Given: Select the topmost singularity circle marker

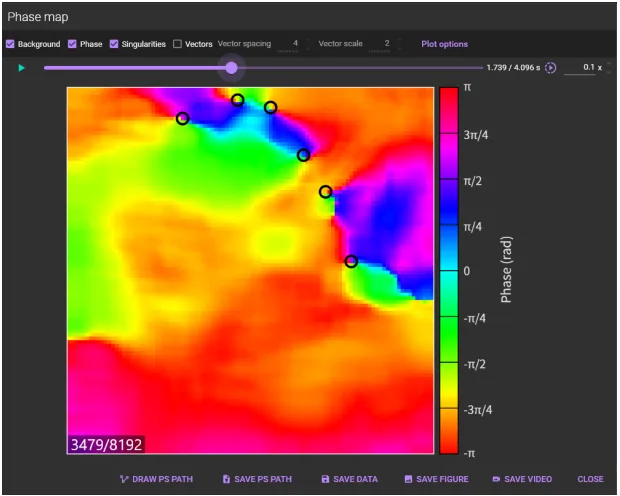Looking at the screenshot, I should click(237, 100).
